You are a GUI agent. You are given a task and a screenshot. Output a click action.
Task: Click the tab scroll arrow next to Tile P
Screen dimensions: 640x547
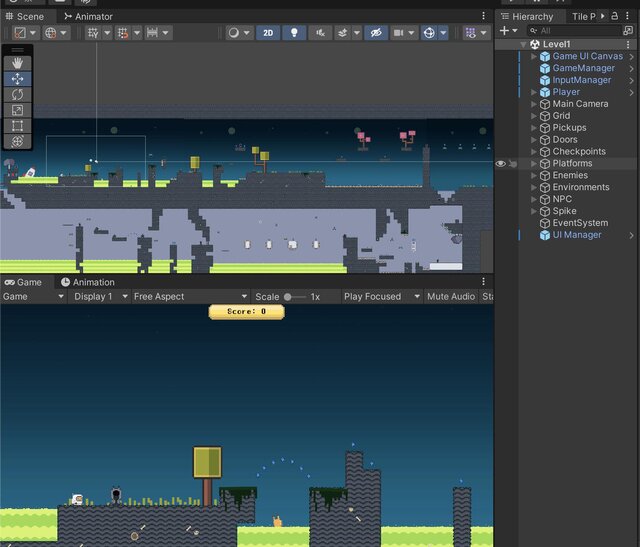tap(602, 16)
